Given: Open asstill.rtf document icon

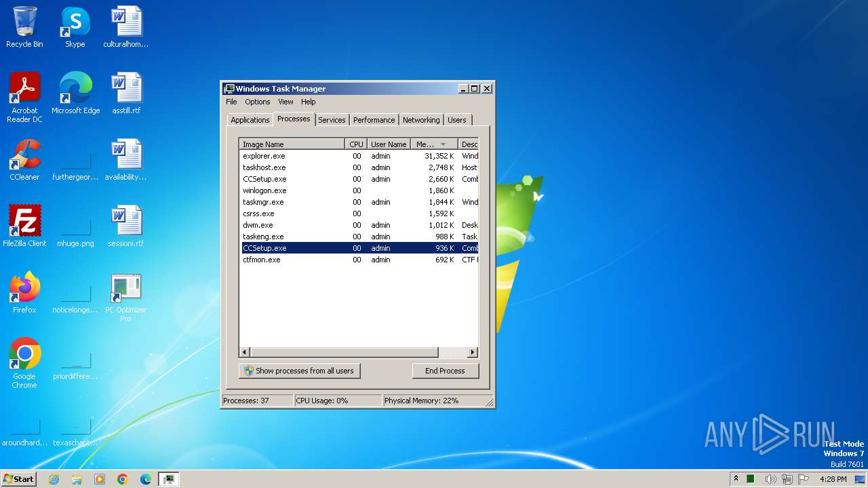Looking at the screenshot, I should click(x=126, y=94).
